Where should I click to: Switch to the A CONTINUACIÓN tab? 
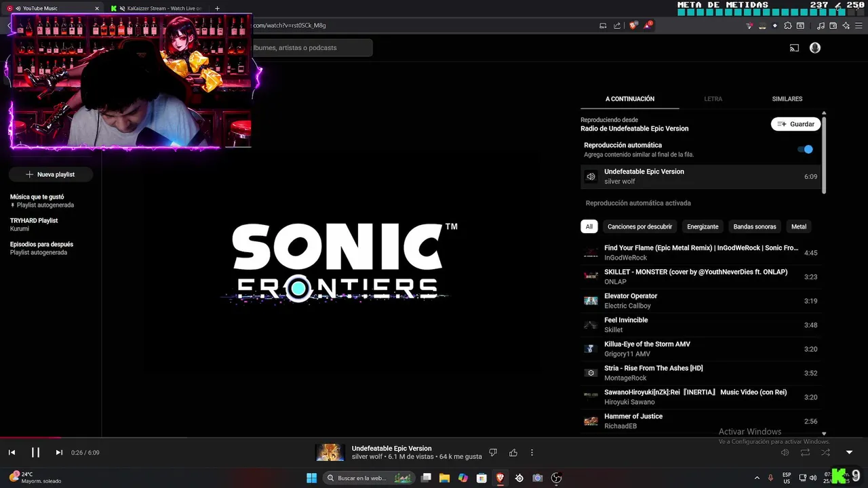(630, 99)
